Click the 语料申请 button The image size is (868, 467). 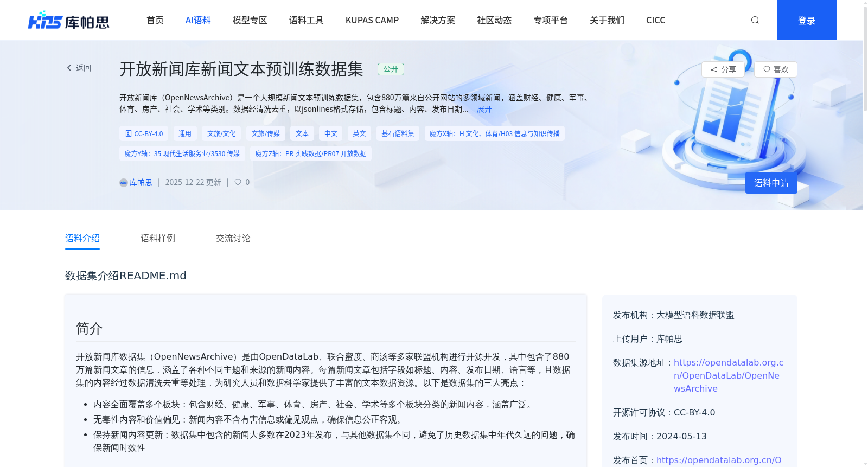[x=771, y=183]
